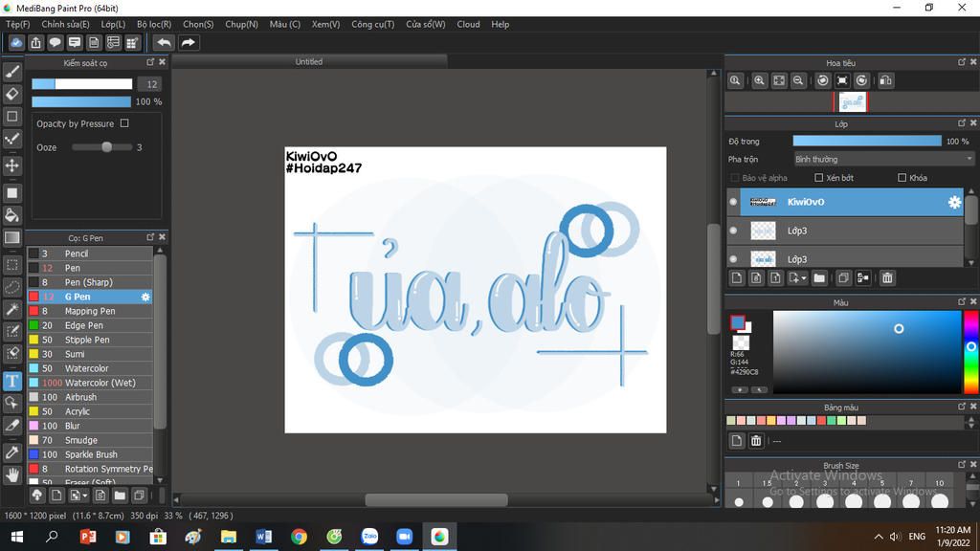Open the Lớp(L) menu
The image size is (980, 551).
[113, 24]
